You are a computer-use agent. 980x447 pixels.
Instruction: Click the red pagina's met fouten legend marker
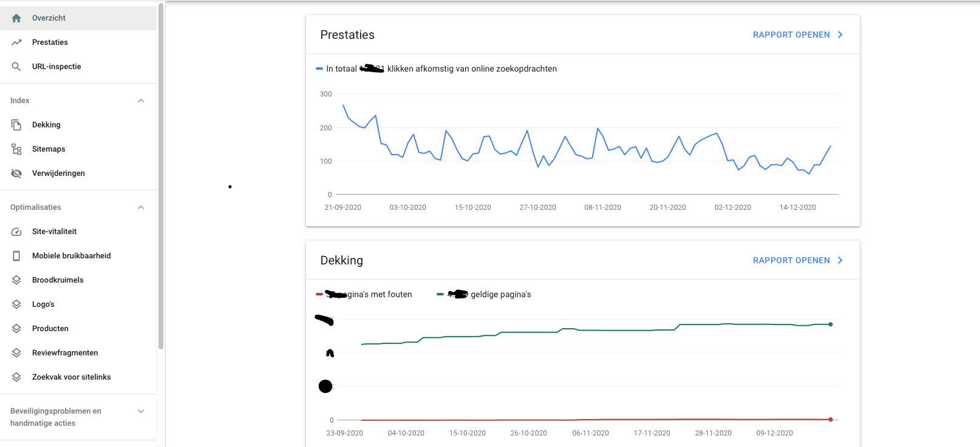pyautogui.click(x=319, y=295)
